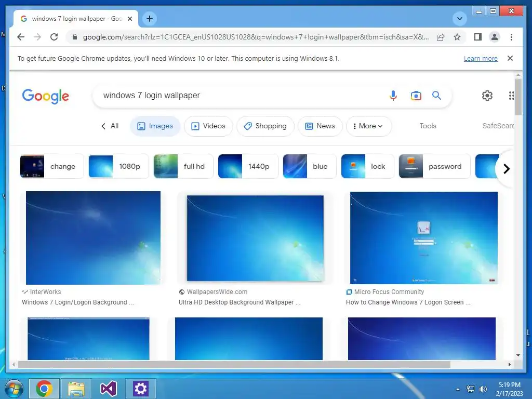
Task: Open How to Change Windows 7 Logon Screen link
Action: click(408, 302)
